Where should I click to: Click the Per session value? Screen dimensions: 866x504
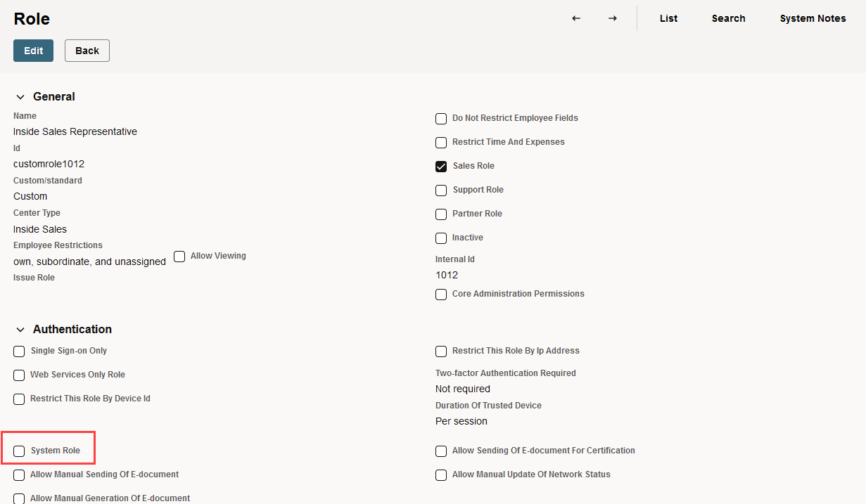[x=461, y=421]
